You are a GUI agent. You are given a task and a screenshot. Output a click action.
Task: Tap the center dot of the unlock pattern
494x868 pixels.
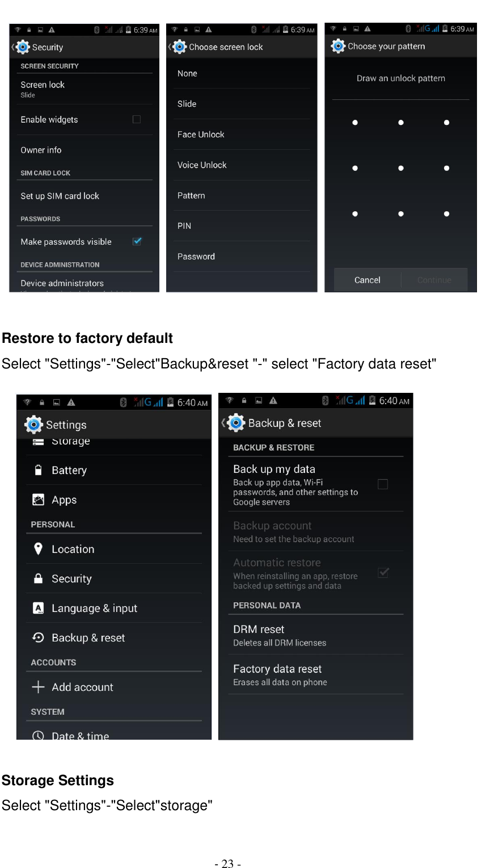tap(401, 168)
